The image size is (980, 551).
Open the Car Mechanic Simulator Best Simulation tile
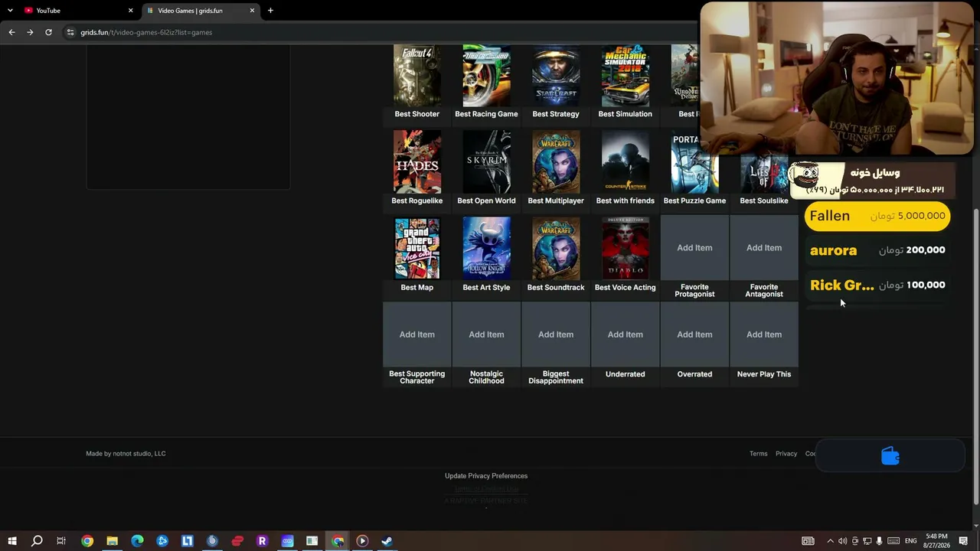pos(626,75)
